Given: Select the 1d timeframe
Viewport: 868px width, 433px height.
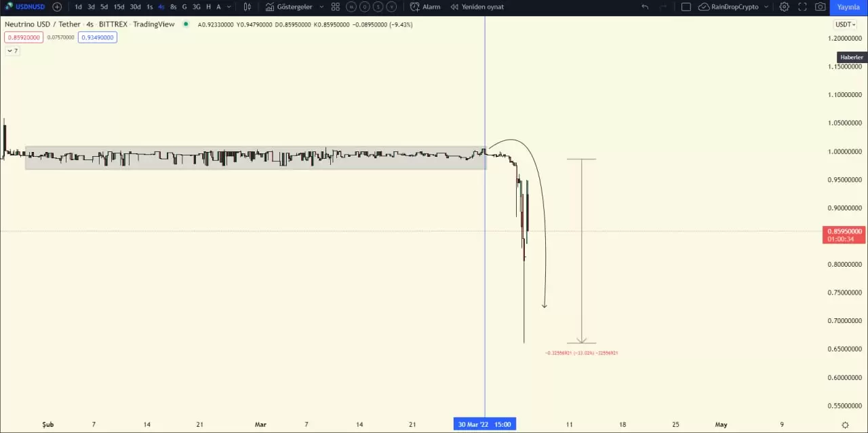Looking at the screenshot, I should 78,7.
